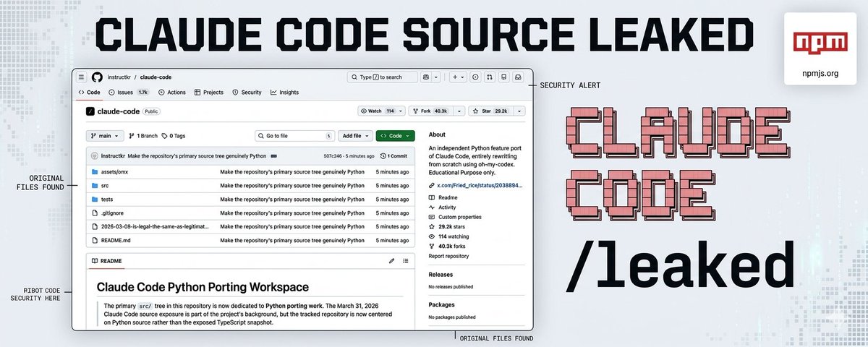Expand the Copilot dropdown caret

(x=437, y=77)
